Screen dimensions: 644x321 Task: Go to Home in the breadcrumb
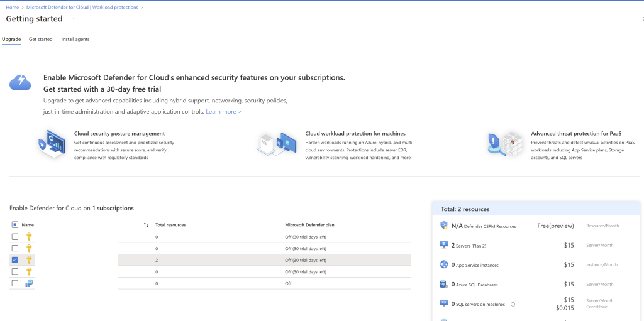(12, 7)
